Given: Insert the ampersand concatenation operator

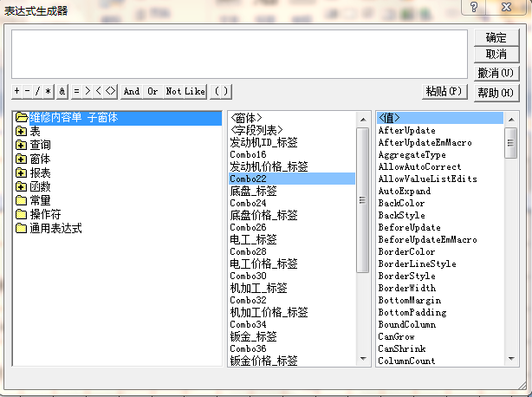Looking at the screenshot, I should click(x=62, y=91).
